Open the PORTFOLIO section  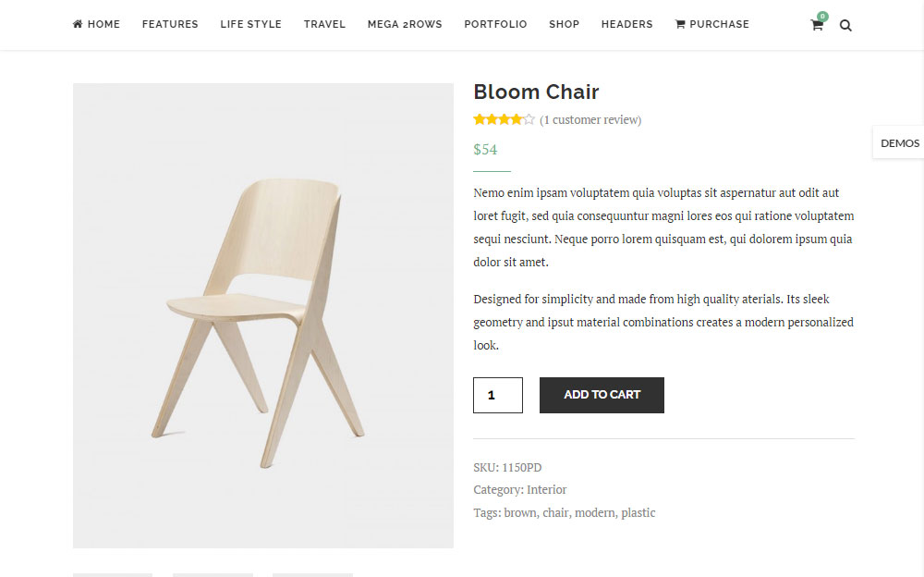pyautogui.click(x=495, y=24)
